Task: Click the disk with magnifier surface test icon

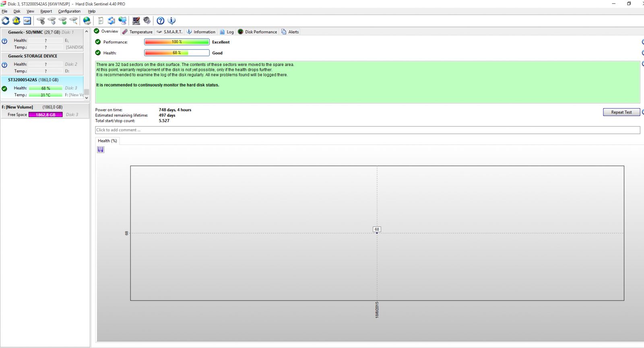Action: click(74, 21)
